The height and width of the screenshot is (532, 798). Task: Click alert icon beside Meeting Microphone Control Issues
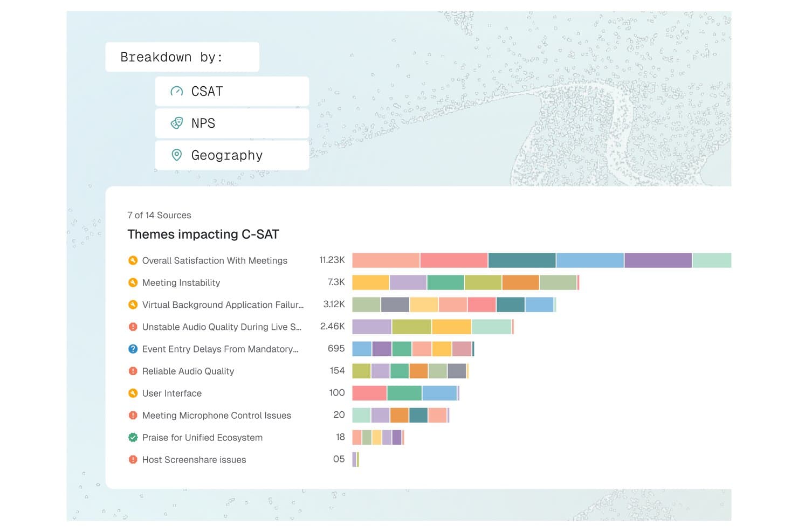pos(133,415)
